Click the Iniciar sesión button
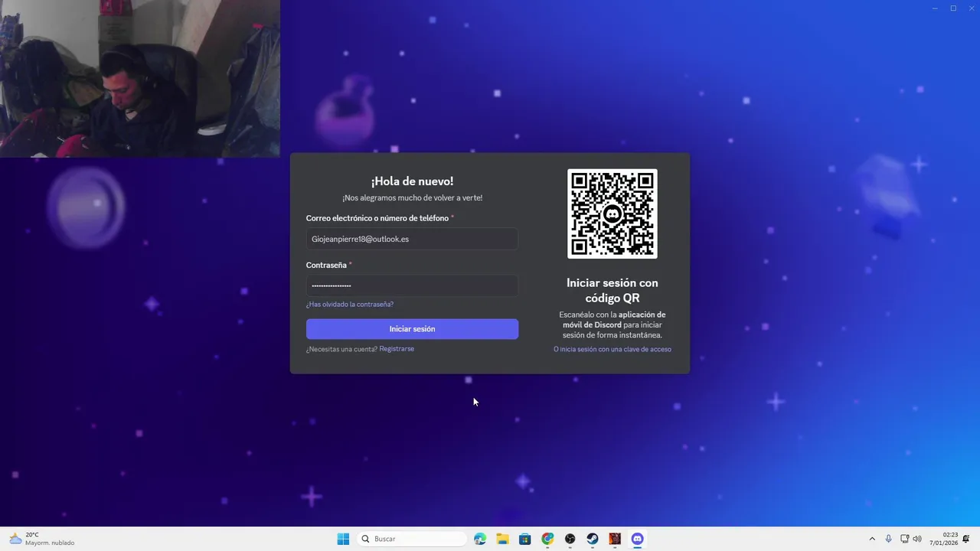 412,329
